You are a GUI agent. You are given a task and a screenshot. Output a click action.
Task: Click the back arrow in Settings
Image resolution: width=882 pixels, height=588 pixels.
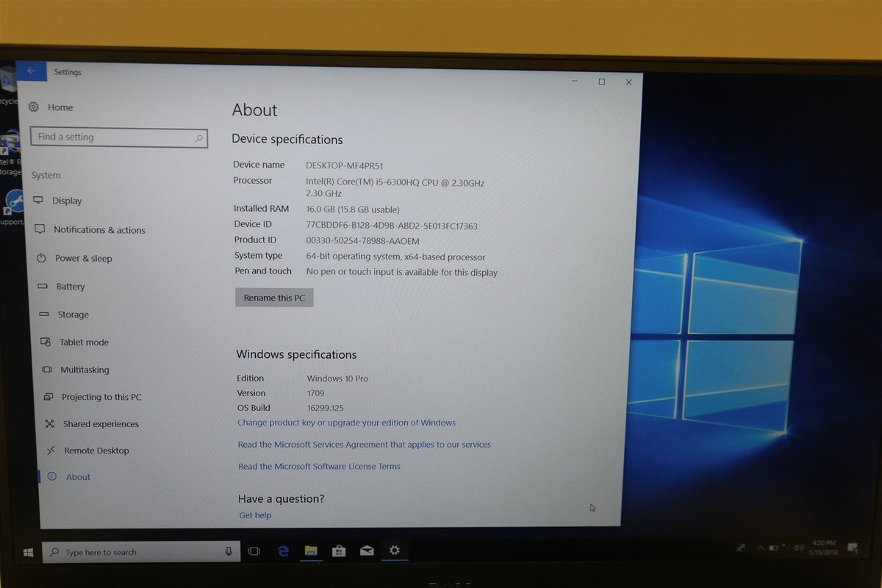point(30,71)
